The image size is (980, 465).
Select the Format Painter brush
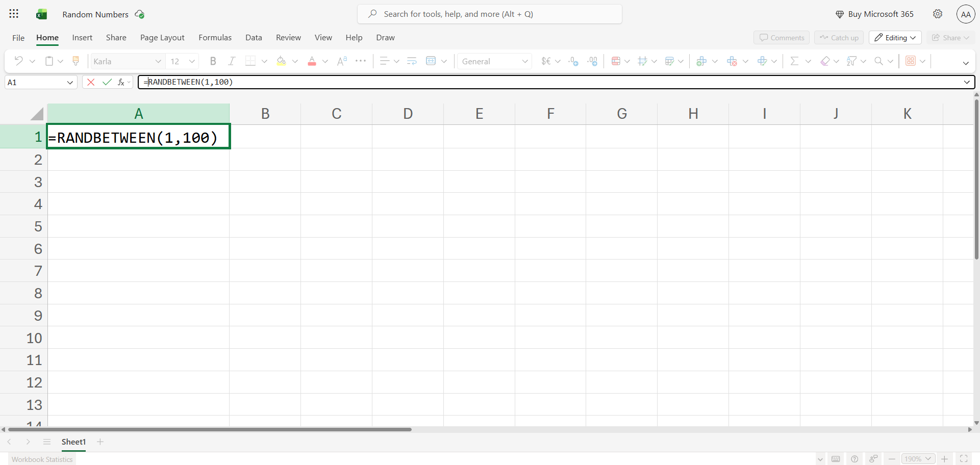point(76,61)
